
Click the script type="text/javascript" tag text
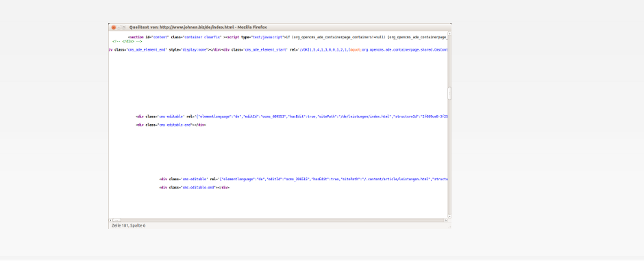255,37
